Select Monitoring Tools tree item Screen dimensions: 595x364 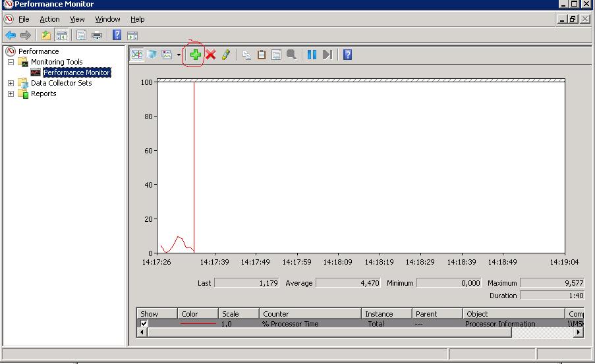pyautogui.click(x=57, y=62)
